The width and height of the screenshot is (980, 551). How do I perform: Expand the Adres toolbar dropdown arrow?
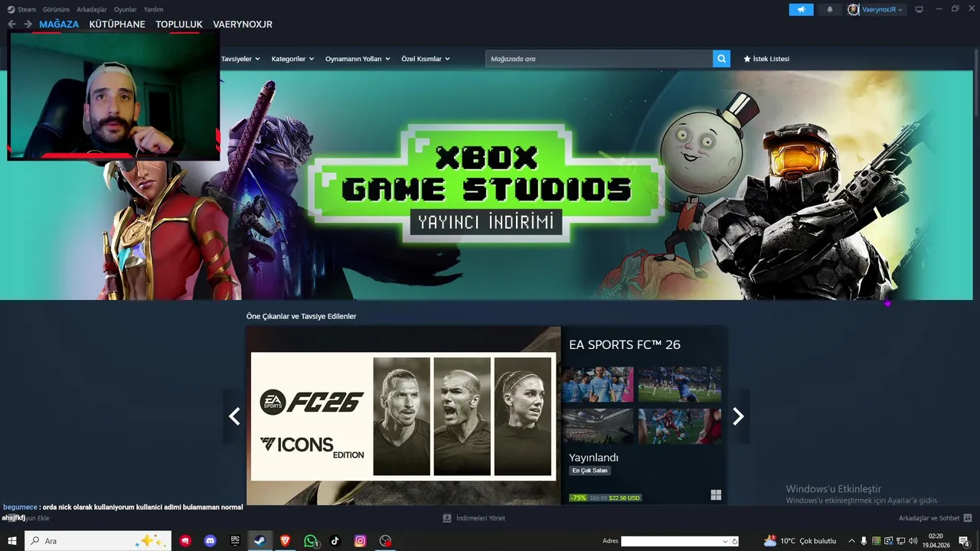coord(725,541)
